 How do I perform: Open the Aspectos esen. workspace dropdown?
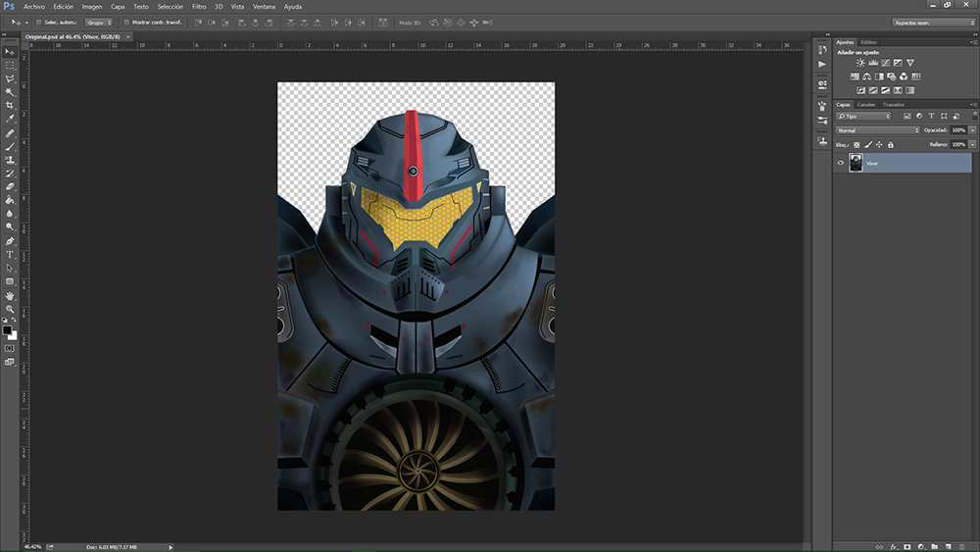[934, 23]
